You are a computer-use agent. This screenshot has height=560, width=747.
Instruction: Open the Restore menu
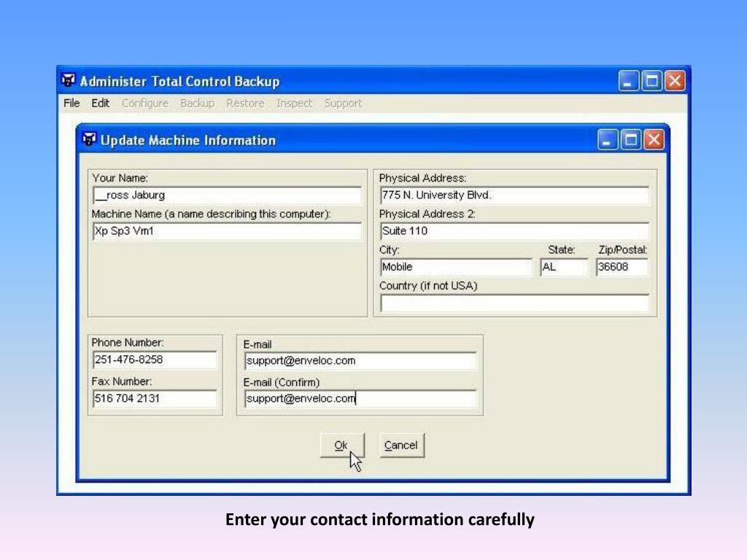[x=245, y=104]
